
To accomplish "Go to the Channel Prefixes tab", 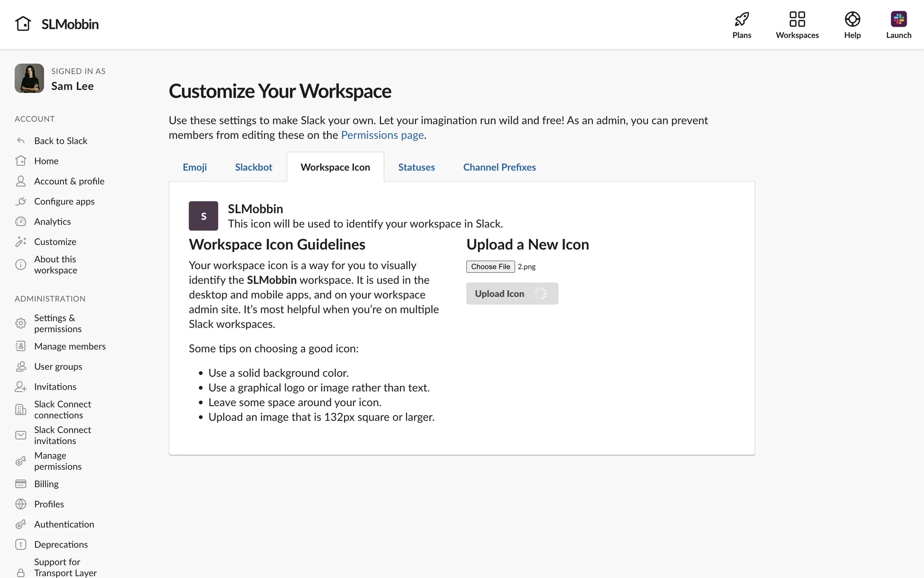I will coord(499,167).
